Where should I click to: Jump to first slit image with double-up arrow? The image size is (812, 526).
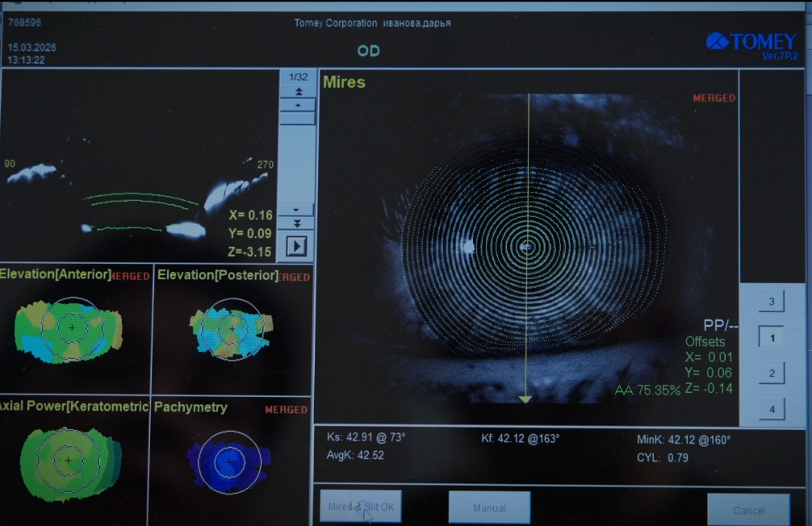coord(297,93)
